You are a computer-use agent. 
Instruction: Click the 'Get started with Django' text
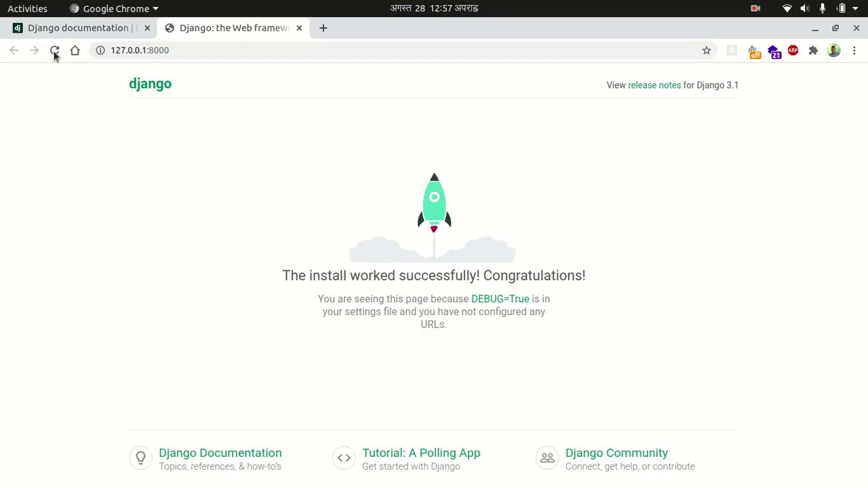click(x=411, y=466)
